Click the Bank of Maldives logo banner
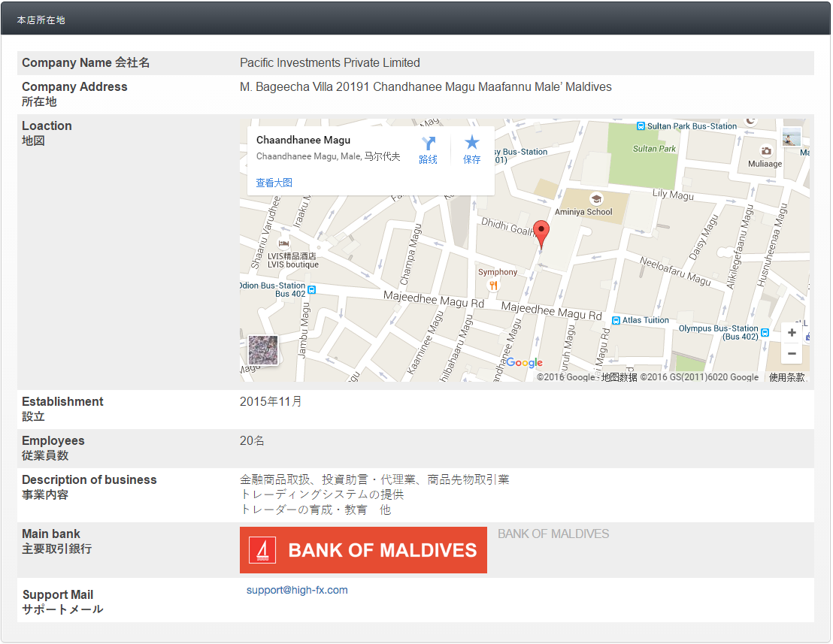 click(363, 550)
